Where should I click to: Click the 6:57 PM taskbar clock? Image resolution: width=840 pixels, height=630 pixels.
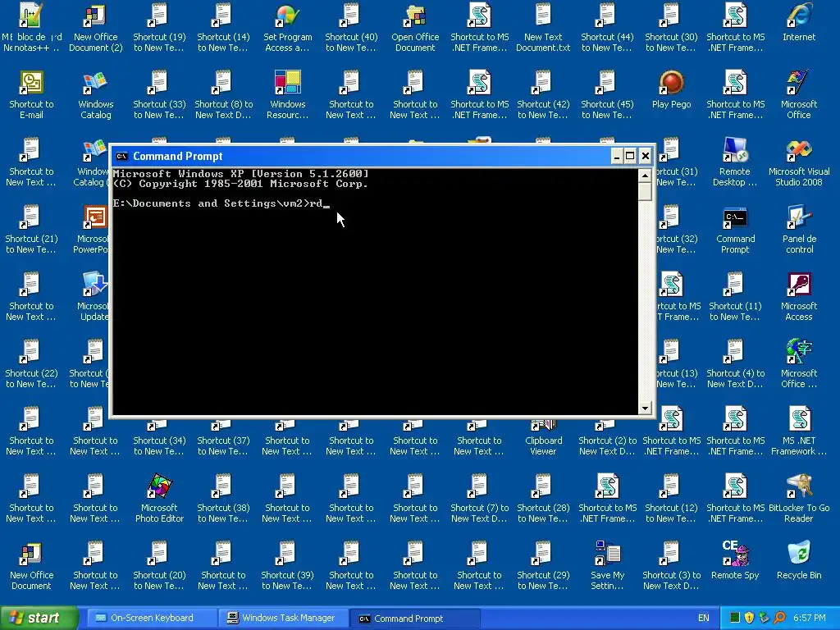(x=809, y=619)
